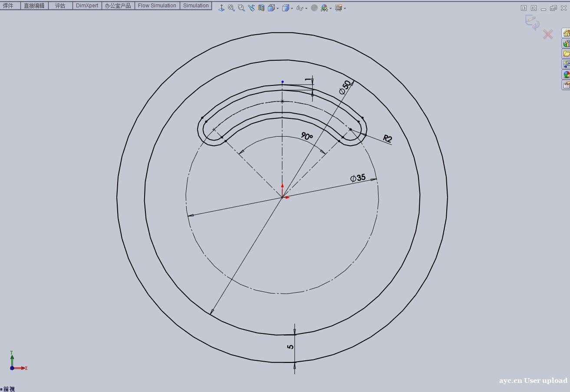Screen dimensions: 570x392
Task: Expand the Hide/Show Items glasses dropdown
Action: (x=306, y=8)
